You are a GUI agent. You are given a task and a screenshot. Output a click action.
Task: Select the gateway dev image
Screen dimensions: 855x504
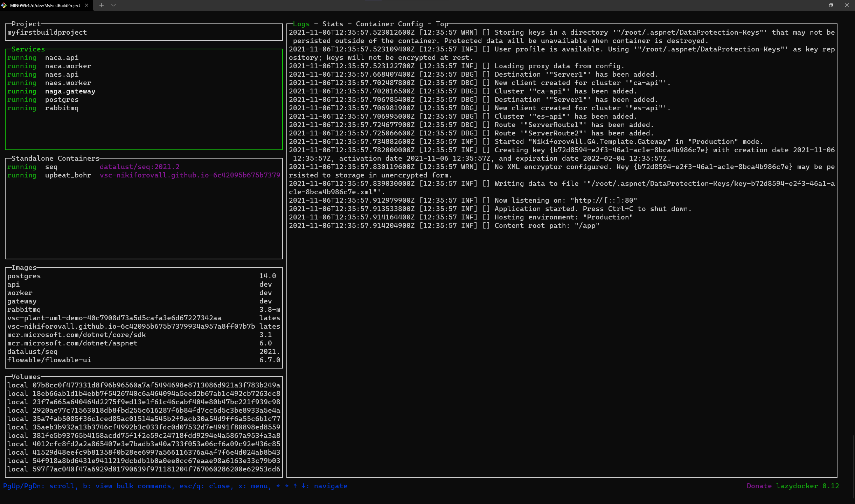click(144, 301)
